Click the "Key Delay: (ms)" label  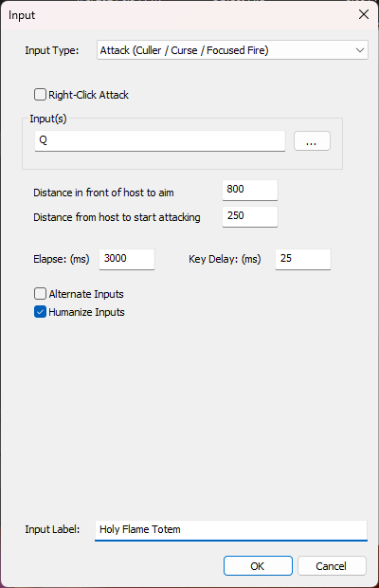pos(225,259)
